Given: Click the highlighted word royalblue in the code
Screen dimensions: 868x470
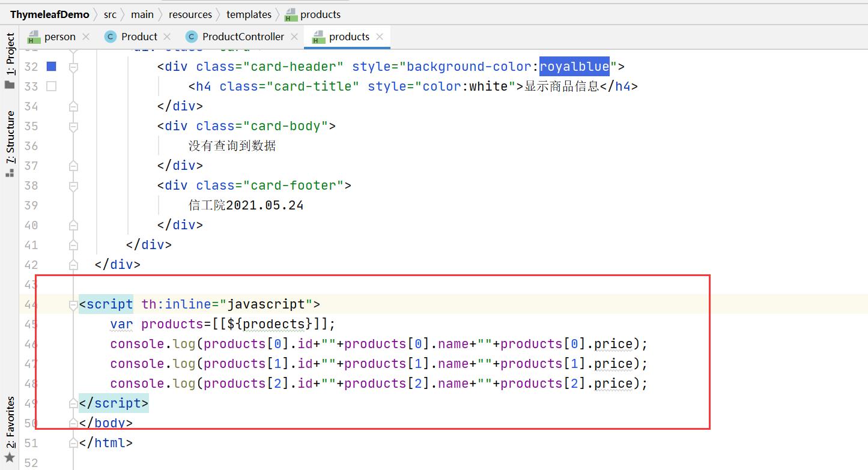Looking at the screenshot, I should [x=574, y=67].
